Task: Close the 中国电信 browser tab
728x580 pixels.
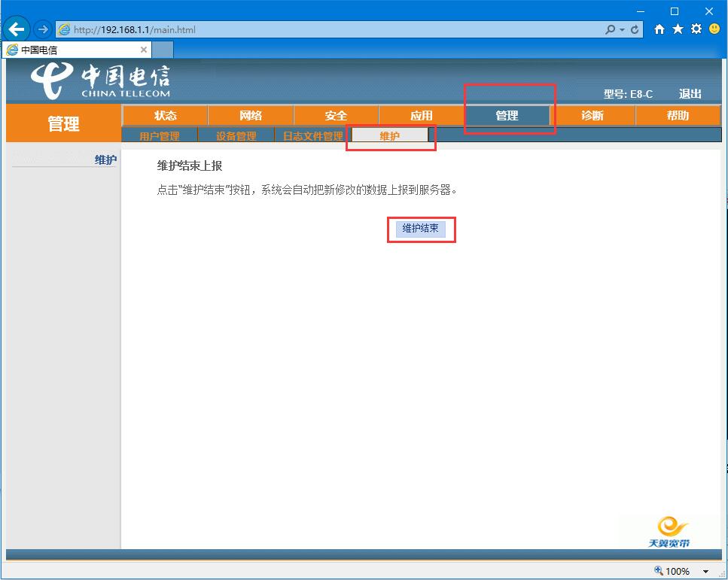Action: tap(144, 50)
